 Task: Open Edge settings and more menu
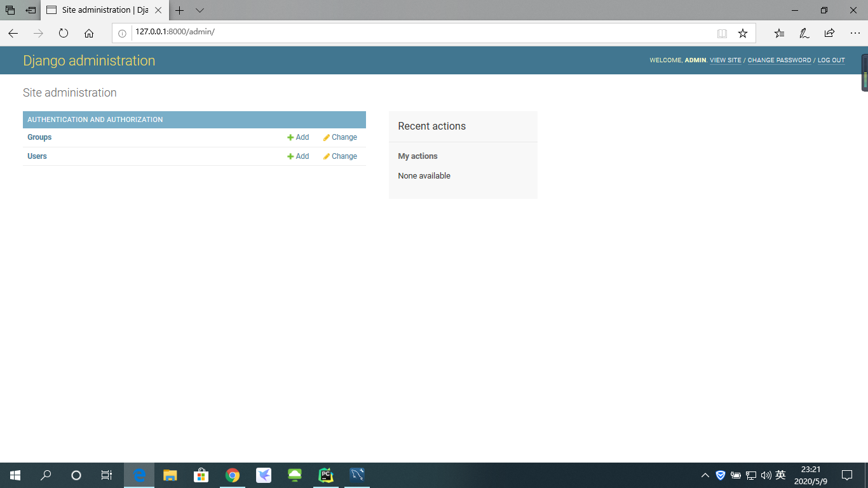855,33
